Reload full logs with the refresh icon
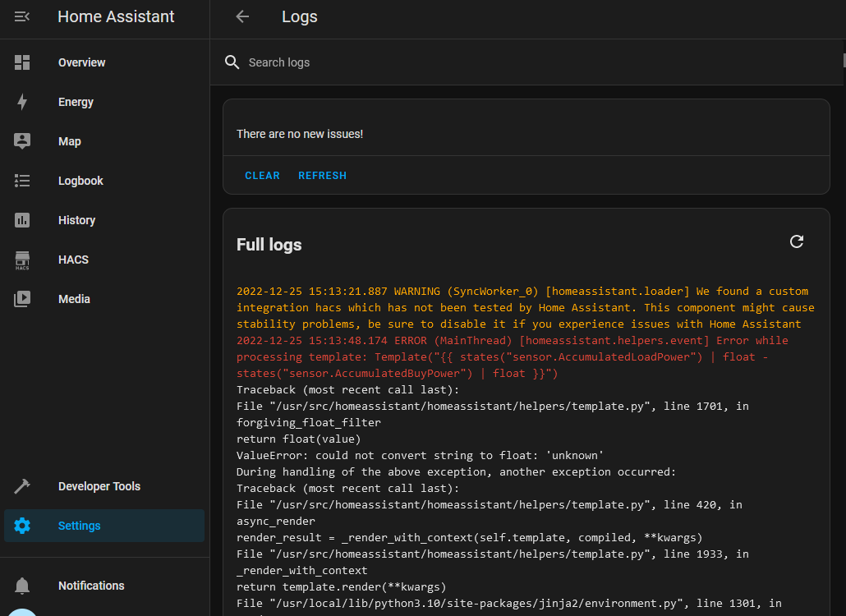The height and width of the screenshot is (616, 846). click(x=796, y=241)
